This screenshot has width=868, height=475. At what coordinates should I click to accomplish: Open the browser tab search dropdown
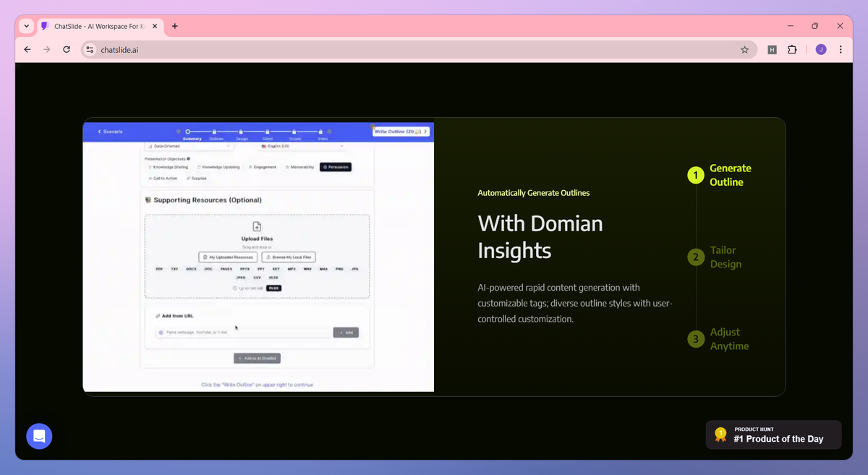pos(27,26)
